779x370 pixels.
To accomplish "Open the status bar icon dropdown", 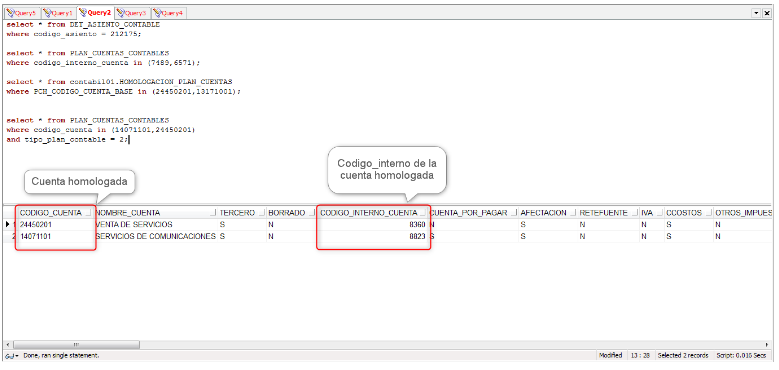I will 12,356.
